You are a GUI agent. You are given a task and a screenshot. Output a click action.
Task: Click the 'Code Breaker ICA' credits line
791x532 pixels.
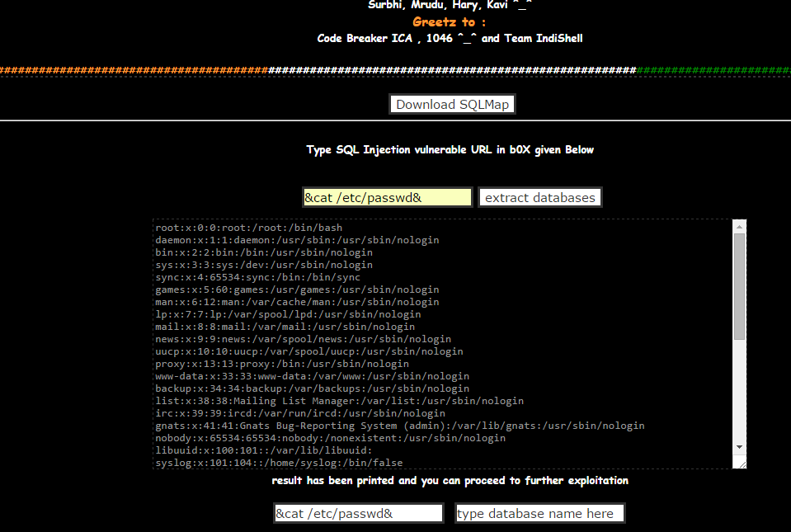tap(450, 38)
